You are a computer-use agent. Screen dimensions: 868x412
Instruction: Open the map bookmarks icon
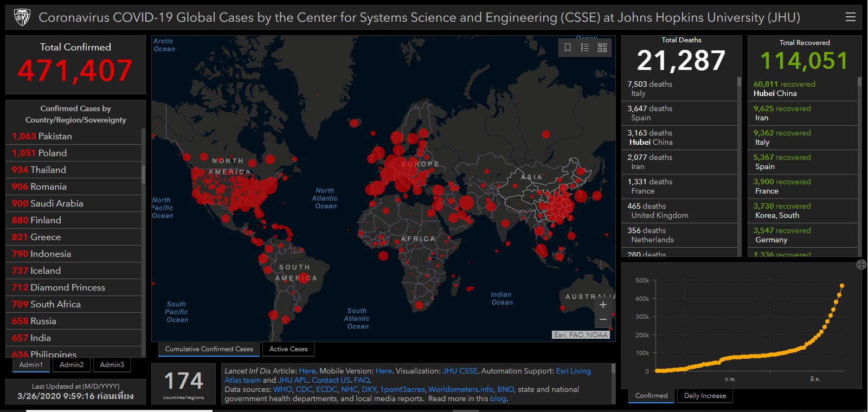tap(568, 48)
